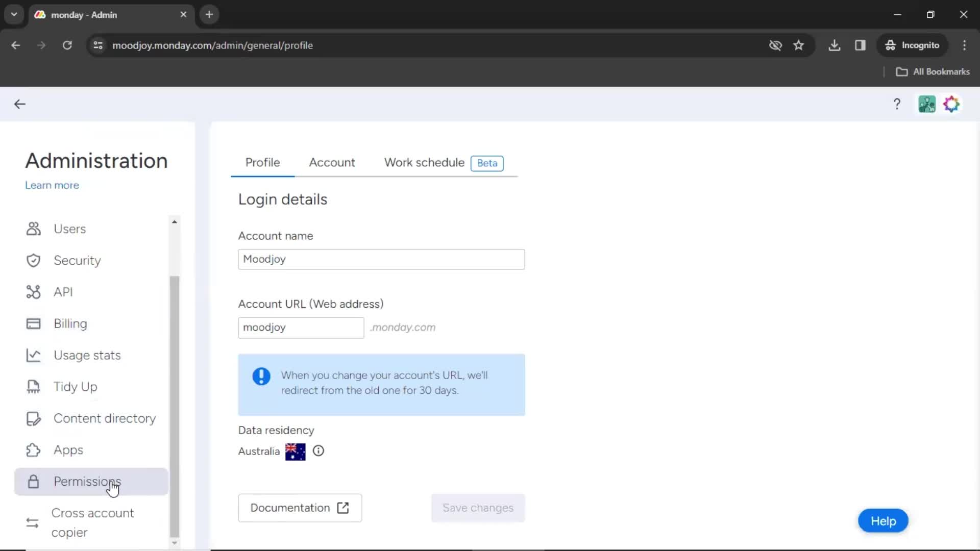Open API in the sidebar

click(91, 292)
